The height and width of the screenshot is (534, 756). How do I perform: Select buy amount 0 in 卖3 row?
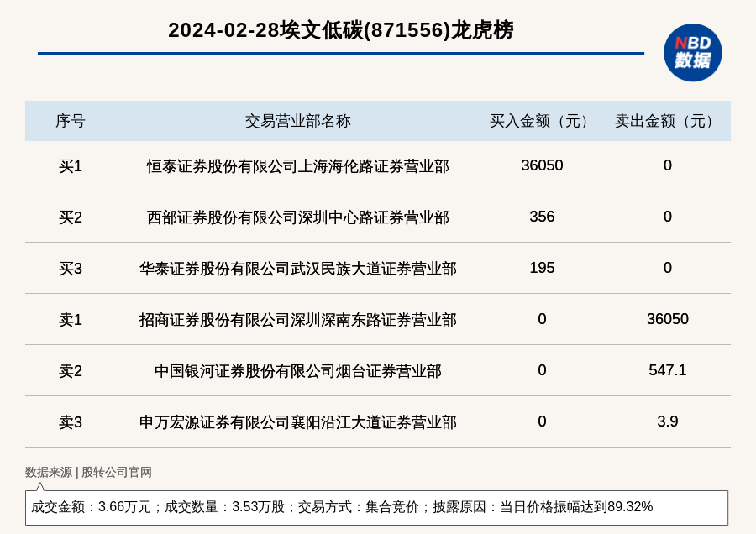(542, 421)
